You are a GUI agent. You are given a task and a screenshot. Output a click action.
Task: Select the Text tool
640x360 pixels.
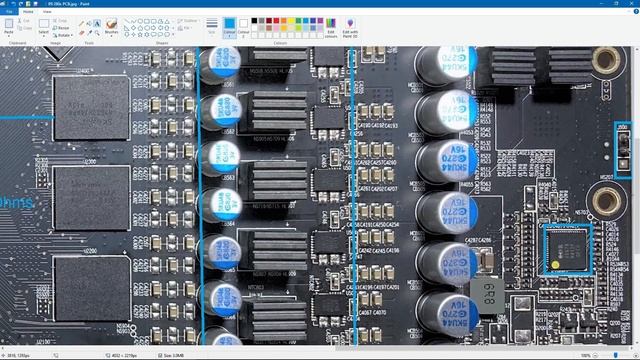click(x=97, y=23)
